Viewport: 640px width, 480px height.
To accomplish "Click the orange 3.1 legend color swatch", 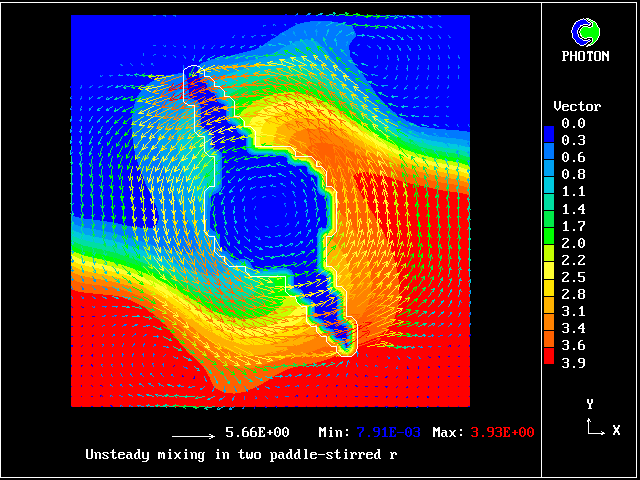I will click(548, 310).
